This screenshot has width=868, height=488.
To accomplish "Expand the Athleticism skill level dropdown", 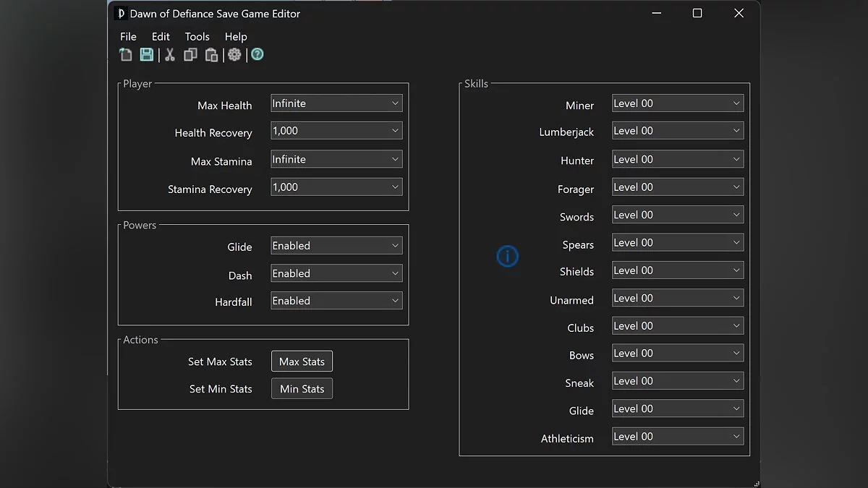I will (x=677, y=437).
